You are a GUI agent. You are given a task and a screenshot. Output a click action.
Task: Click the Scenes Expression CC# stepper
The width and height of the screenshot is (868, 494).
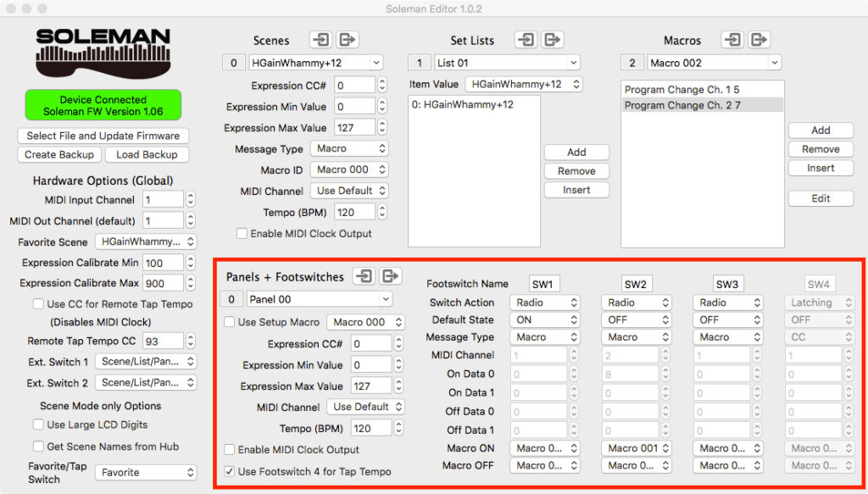382,86
